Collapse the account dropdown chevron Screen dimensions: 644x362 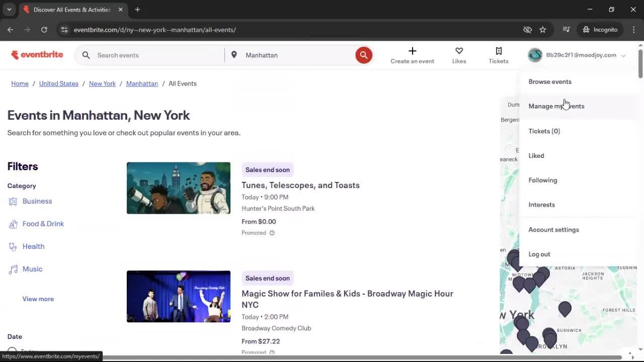click(x=623, y=55)
